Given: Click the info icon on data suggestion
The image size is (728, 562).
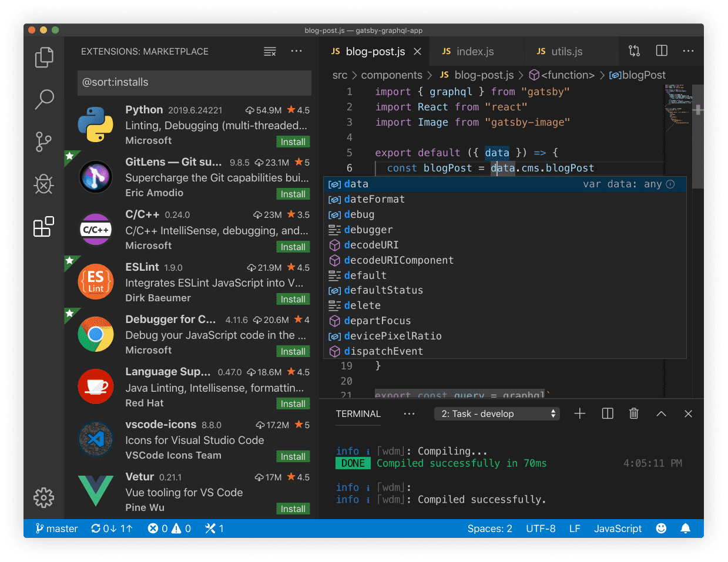Looking at the screenshot, I should point(670,184).
